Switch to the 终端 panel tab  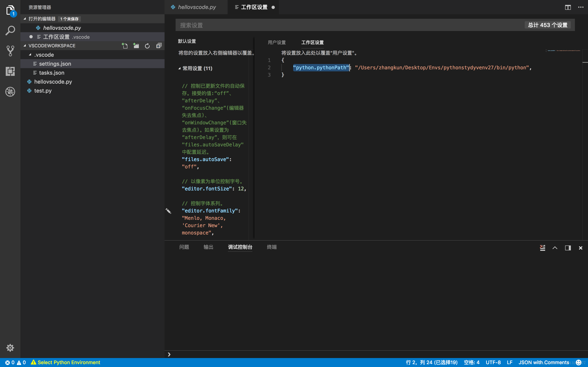(x=272, y=247)
